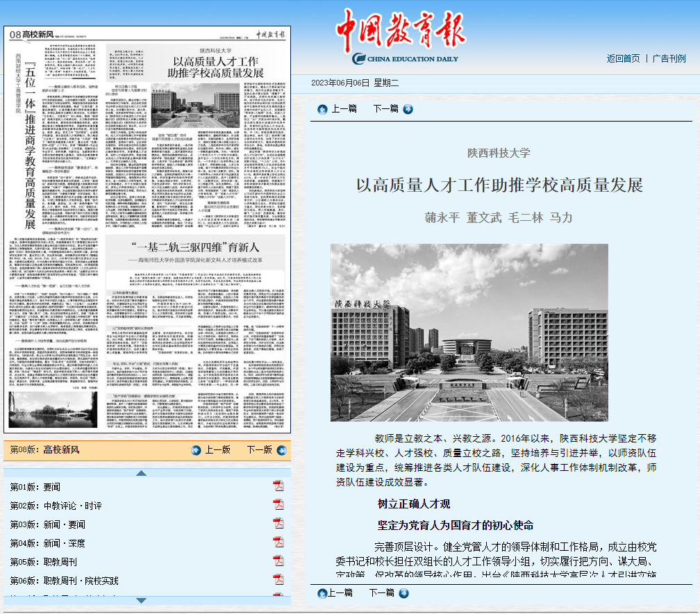The image size is (700, 614).
Task: Select 第06版 职教周刊·院校实践 in page list
Action: coord(63,580)
